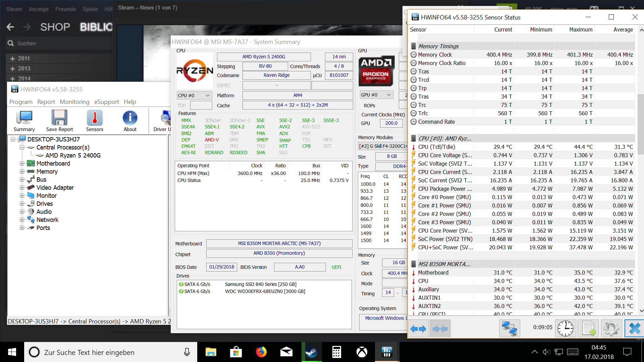Click the Memory Modules slot selector field
Screen dimensions: 644x362
click(382, 146)
